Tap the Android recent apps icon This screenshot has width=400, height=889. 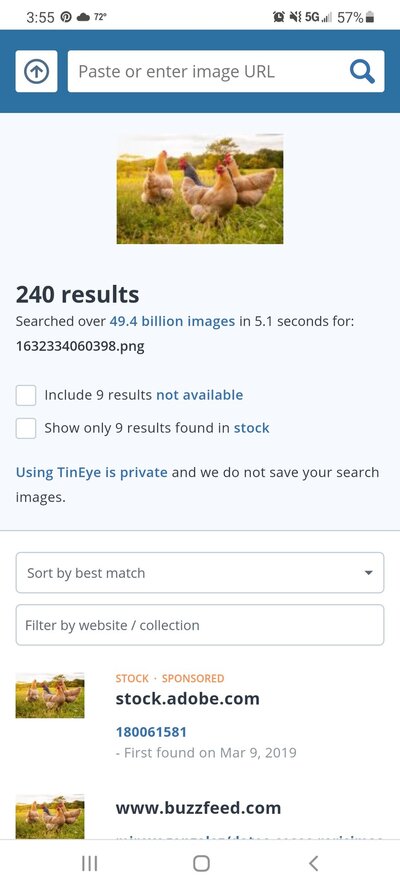pyautogui.click(x=90, y=863)
